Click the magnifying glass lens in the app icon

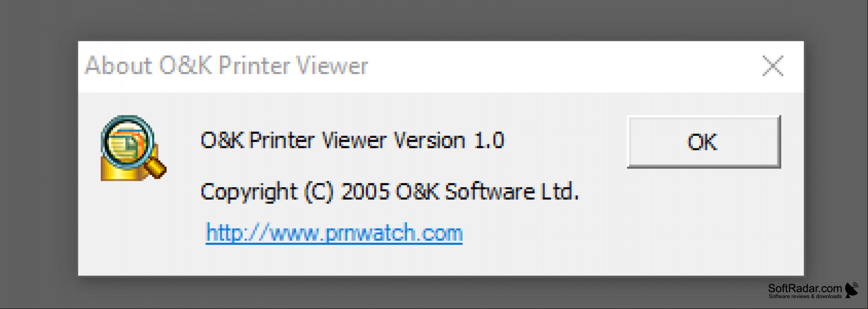(x=127, y=142)
